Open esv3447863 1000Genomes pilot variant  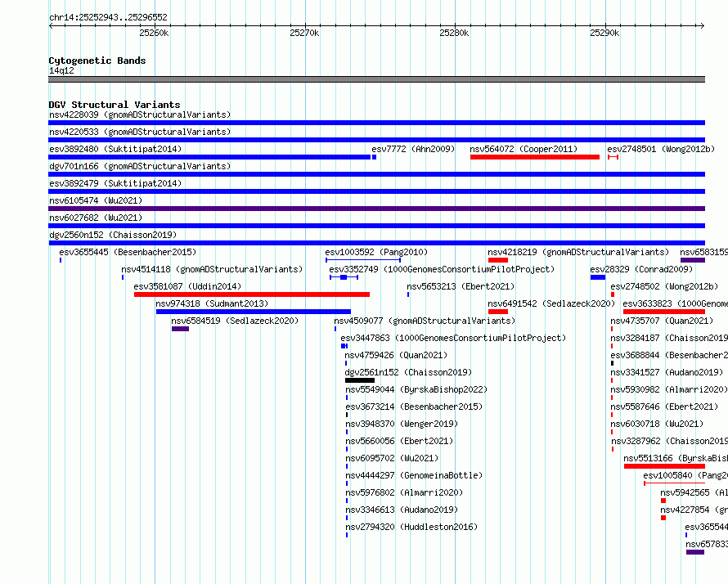tap(453, 338)
